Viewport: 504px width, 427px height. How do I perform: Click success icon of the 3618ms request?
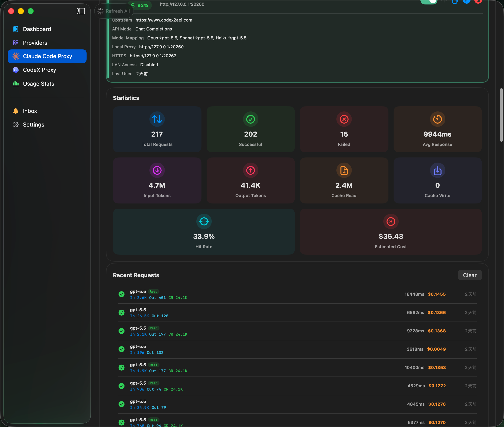click(x=122, y=349)
